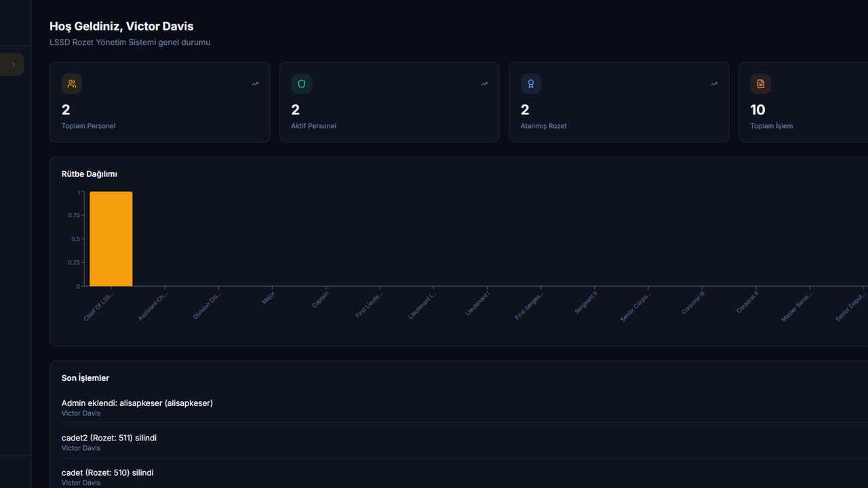
Task: Click the Hoş Geldiniz, Victor Davis heading
Action: coord(121,26)
